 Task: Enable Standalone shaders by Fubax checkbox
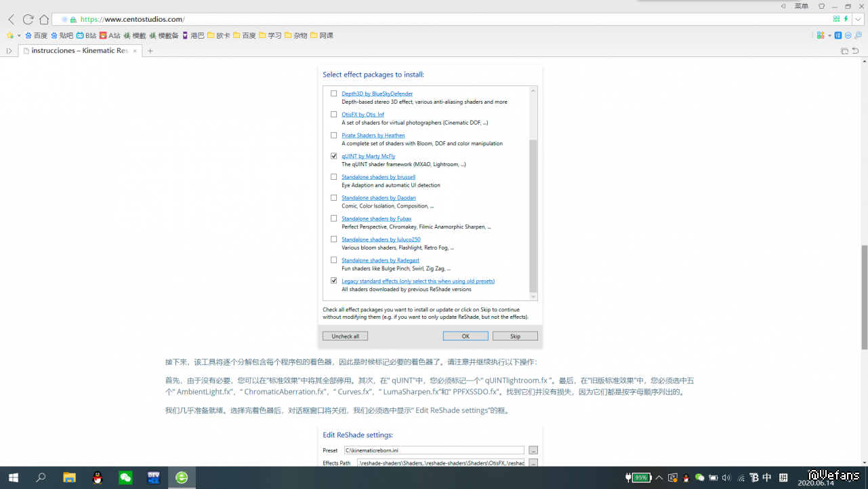(333, 218)
